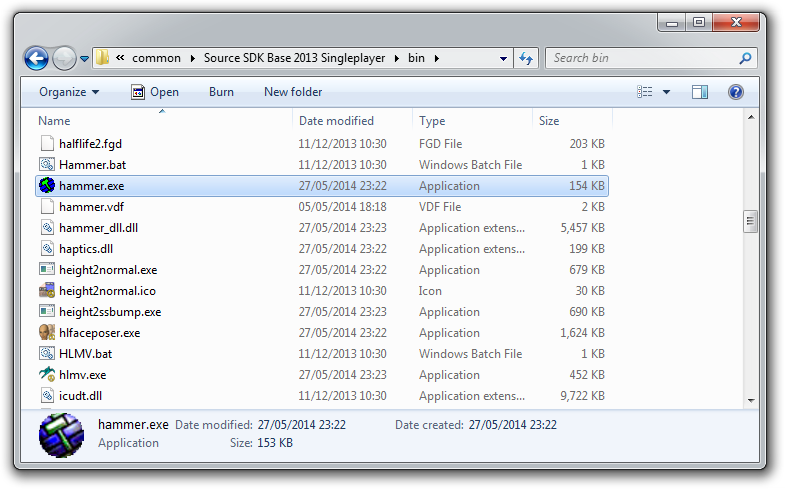The height and width of the screenshot is (489, 785).
Task: Click the search magnifier icon
Action: pyautogui.click(x=745, y=59)
